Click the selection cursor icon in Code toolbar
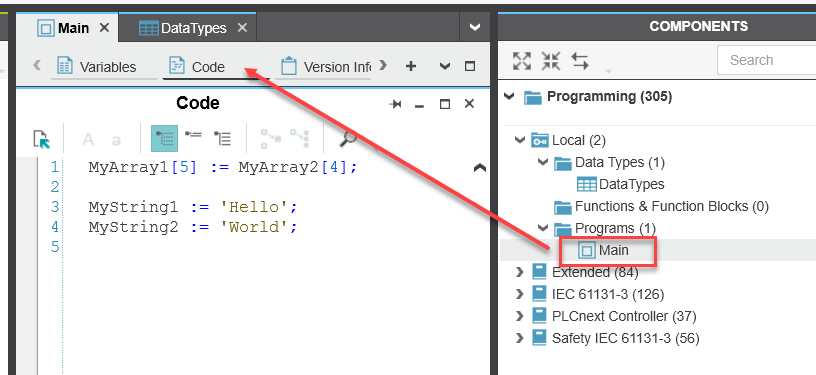 [41, 139]
